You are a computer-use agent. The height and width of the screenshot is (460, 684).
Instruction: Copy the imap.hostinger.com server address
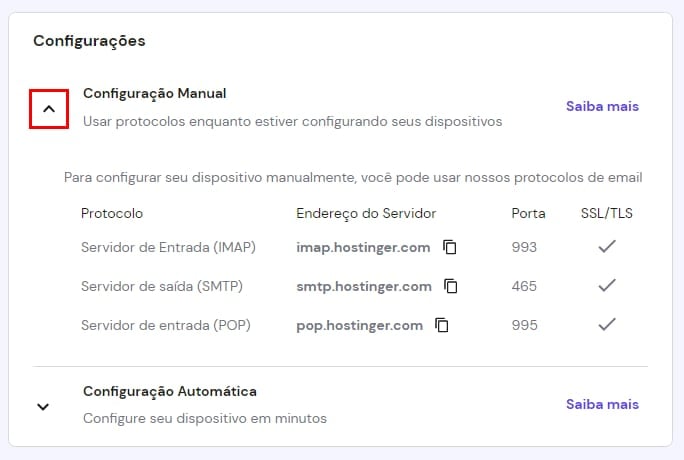(x=450, y=247)
